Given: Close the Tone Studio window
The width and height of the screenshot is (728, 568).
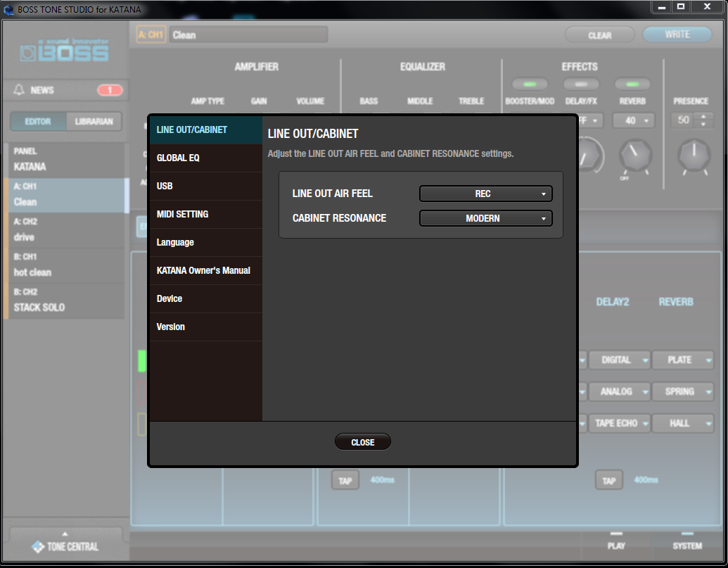Looking at the screenshot, I should 707,7.
